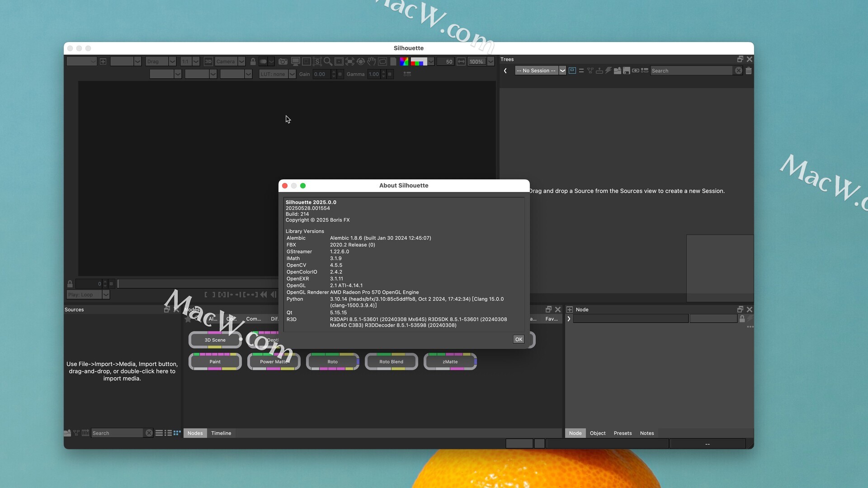Select the hand pan tool
The image size is (868, 488).
coord(372,61)
